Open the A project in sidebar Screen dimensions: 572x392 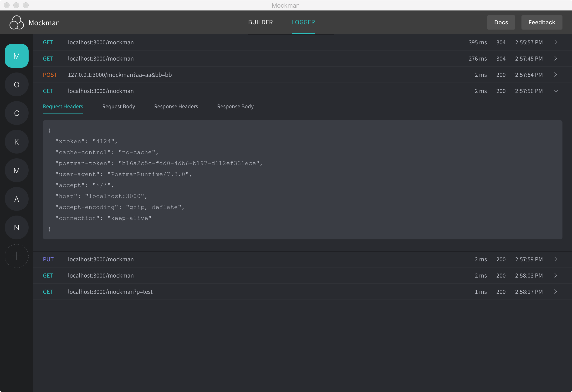16,199
